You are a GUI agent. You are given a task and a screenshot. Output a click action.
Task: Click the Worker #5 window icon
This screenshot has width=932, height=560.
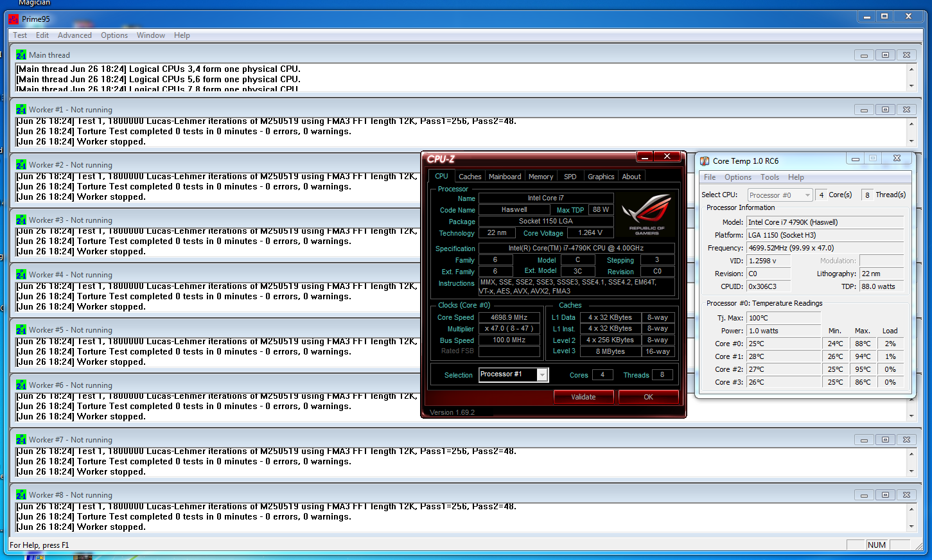[x=21, y=330]
